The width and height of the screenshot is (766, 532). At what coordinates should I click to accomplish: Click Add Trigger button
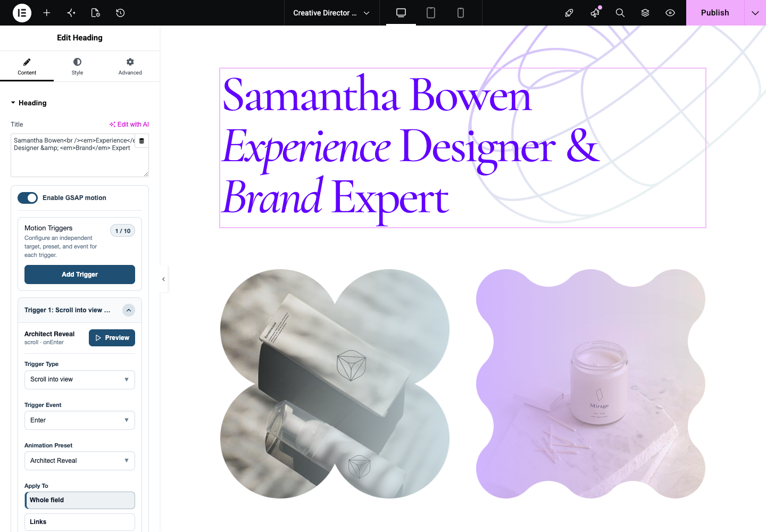[80, 275]
